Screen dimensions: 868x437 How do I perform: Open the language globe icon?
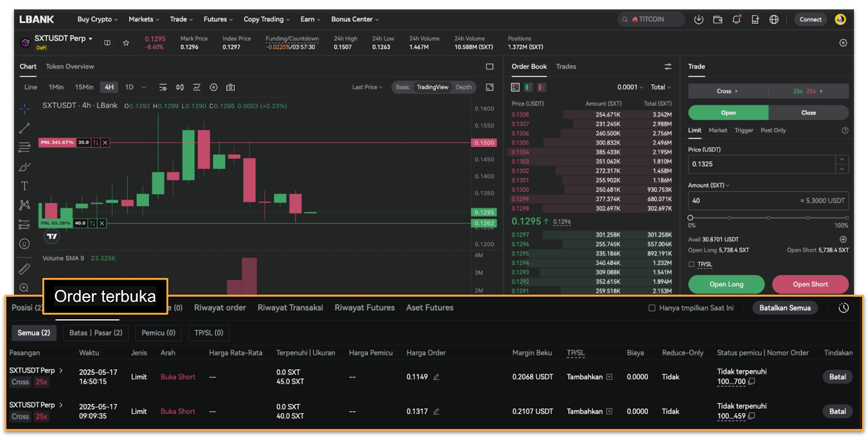tap(774, 20)
